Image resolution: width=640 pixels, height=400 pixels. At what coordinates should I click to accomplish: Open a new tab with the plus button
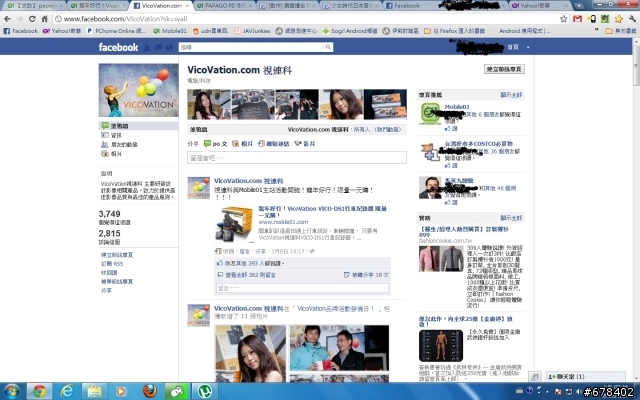pos(579,6)
